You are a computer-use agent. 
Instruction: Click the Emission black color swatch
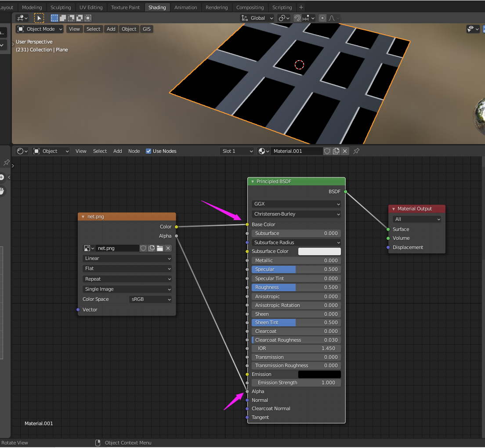(x=319, y=374)
